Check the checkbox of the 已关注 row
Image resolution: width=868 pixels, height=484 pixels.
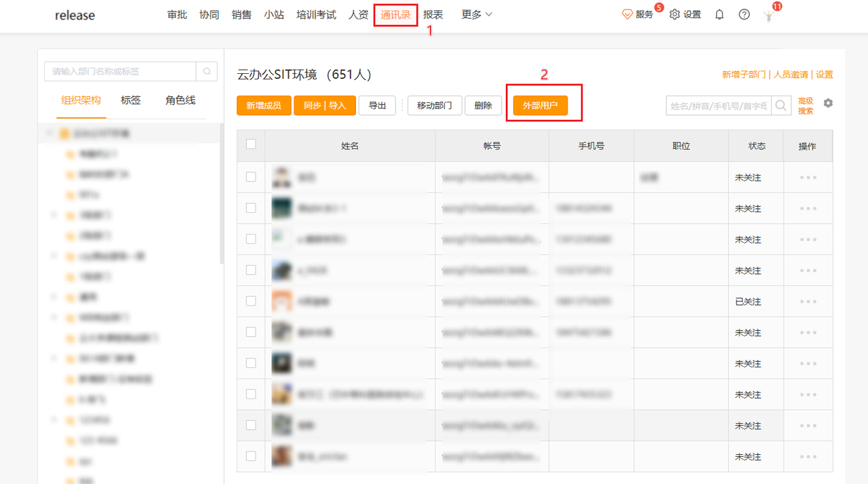click(251, 301)
